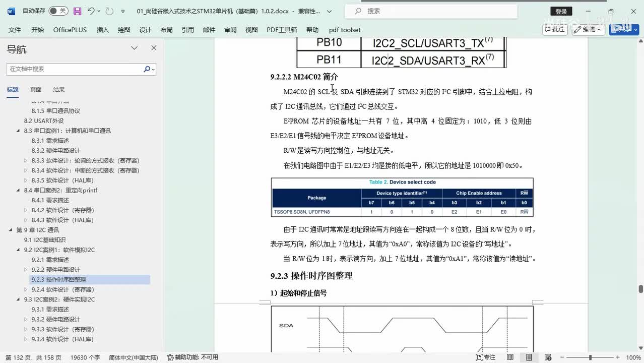Select heading 9.3.1 需求描述

coord(50,310)
